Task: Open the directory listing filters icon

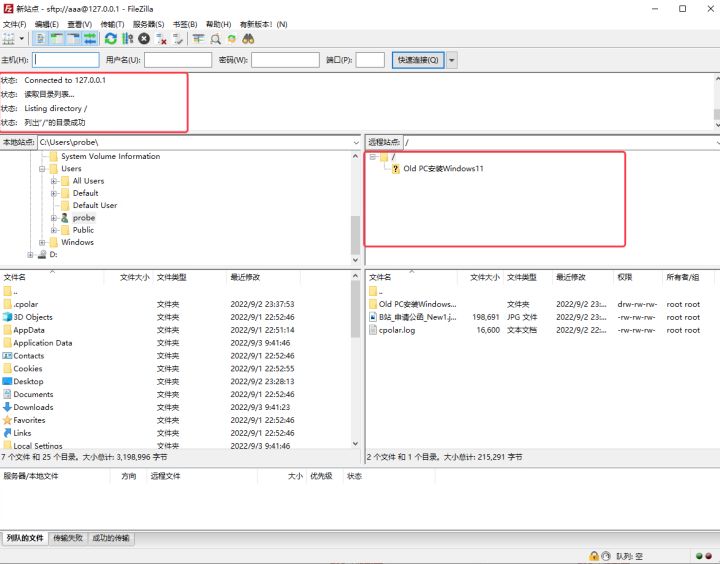Action: pyautogui.click(x=199, y=38)
